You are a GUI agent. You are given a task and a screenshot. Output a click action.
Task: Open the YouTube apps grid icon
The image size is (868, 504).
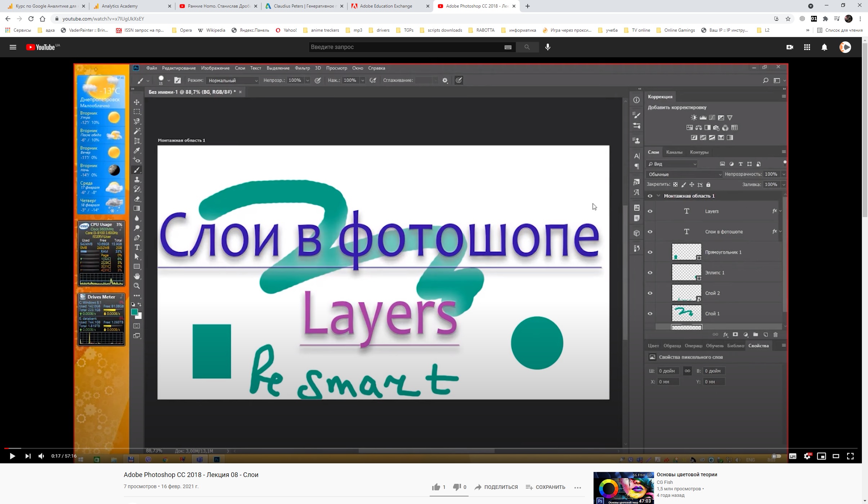[807, 47]
